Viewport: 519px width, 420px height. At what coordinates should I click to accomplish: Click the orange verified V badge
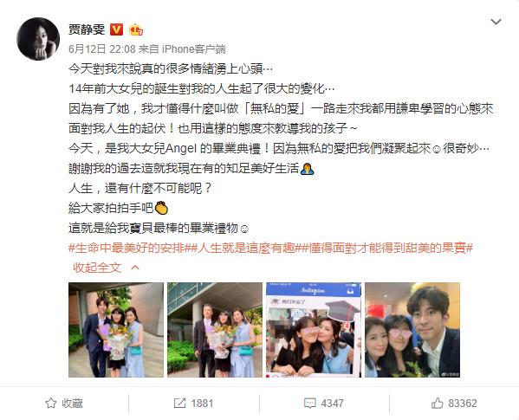[x=116, y=29]
